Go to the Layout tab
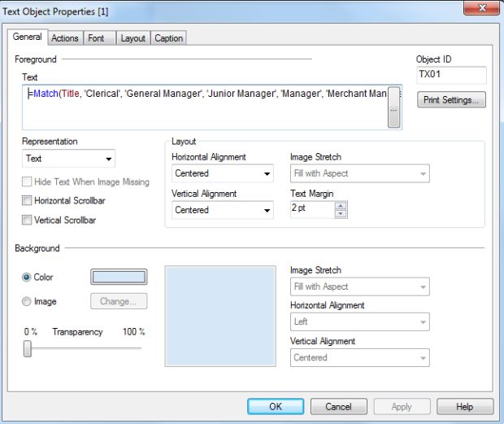Viewport: 504px width, 424px height. (133, 38)
